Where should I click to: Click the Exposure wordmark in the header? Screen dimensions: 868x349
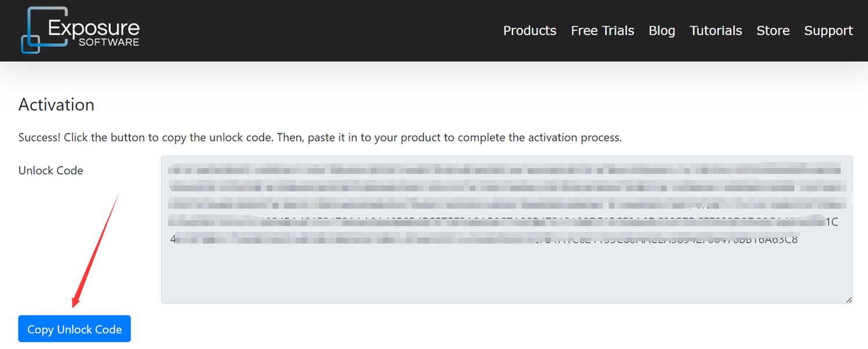click(x=93, y=28)
